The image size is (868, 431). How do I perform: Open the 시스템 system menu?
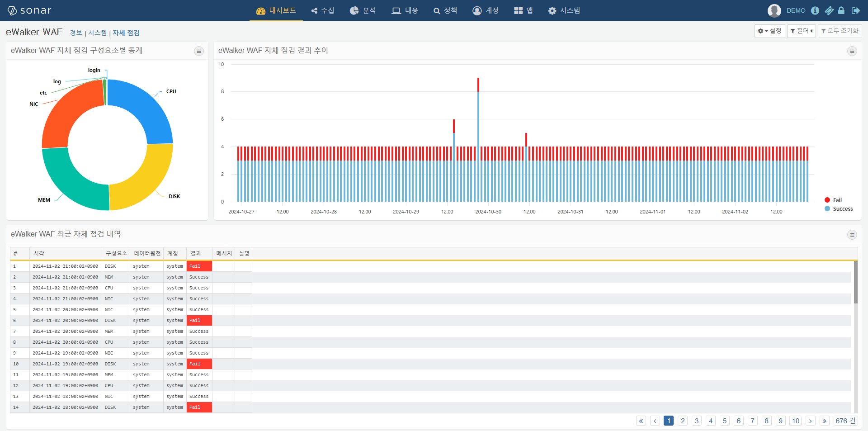click(x=564, y=10)
